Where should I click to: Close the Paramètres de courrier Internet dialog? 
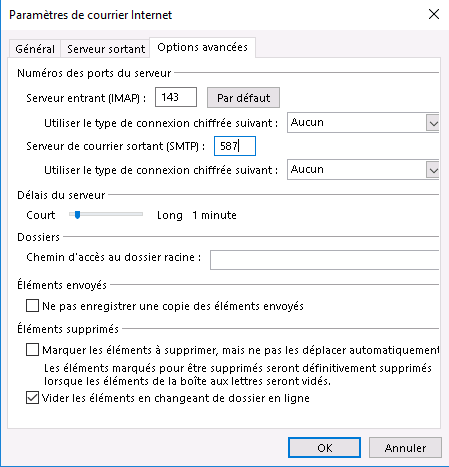point(434,14)
